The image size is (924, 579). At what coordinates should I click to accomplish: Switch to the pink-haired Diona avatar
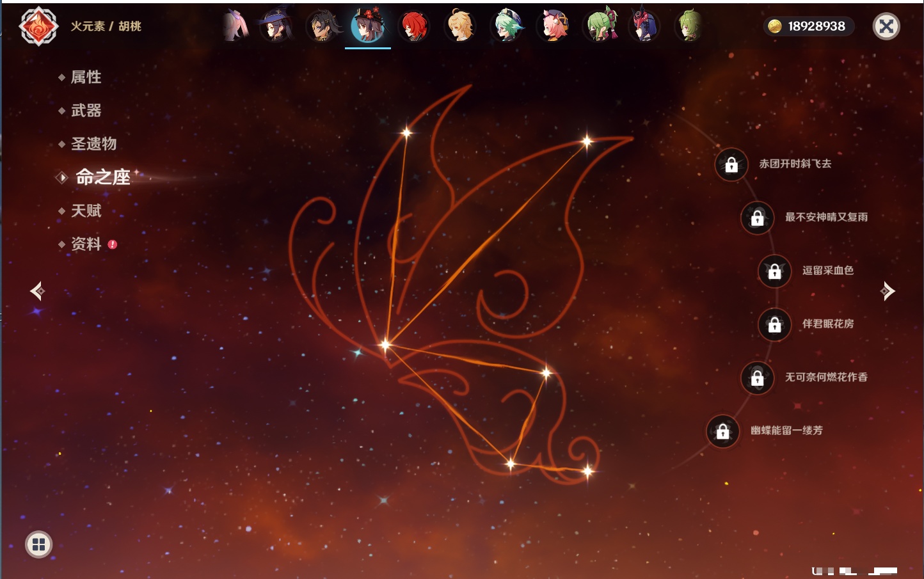(x=554, y=26)
